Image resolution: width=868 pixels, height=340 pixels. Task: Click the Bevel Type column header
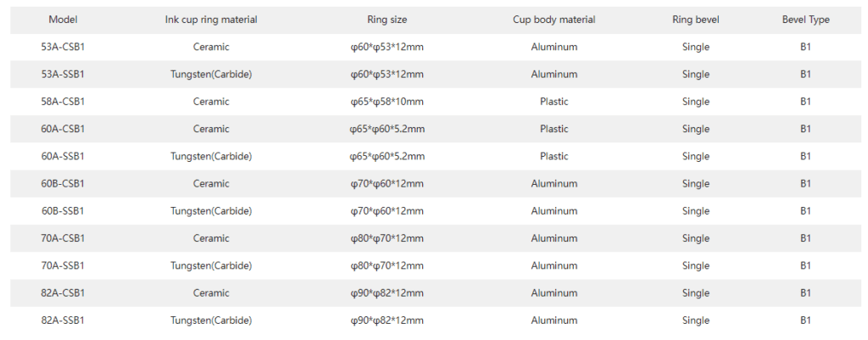tap(805, 20)
